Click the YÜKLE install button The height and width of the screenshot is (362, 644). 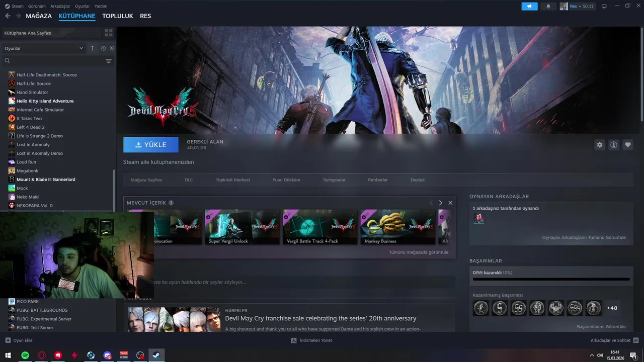coord(151,145)
